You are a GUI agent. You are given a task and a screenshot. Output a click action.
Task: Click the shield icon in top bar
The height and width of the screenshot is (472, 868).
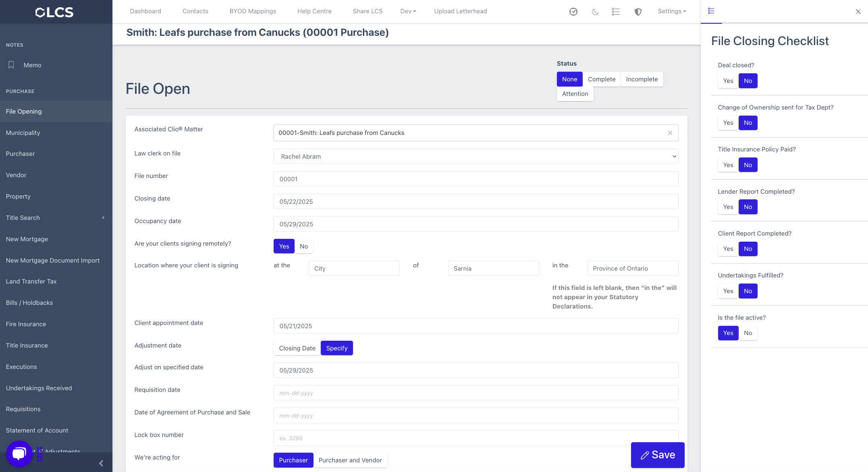point(638,12)
